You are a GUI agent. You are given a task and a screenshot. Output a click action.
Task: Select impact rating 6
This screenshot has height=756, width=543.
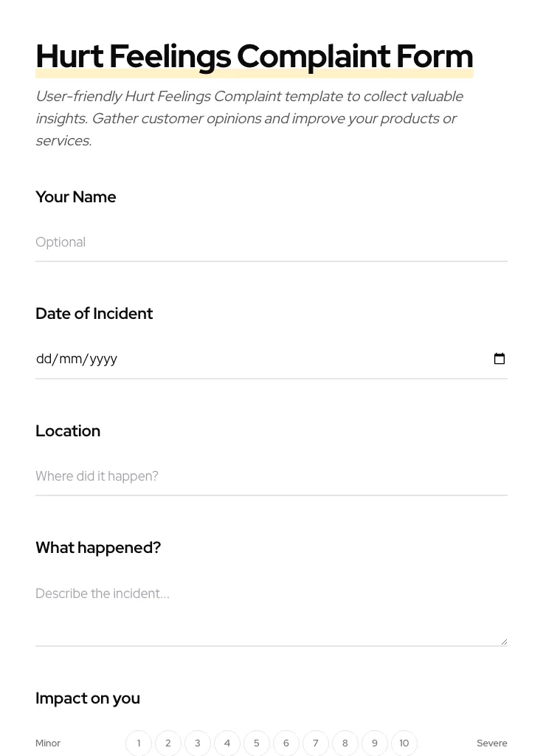286,743
